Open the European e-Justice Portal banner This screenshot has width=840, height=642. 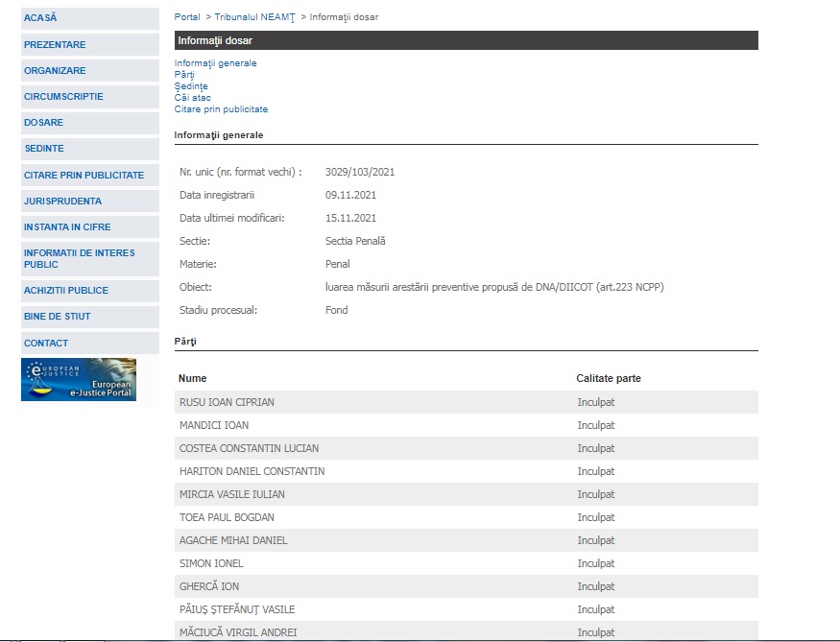coord(79,379)
